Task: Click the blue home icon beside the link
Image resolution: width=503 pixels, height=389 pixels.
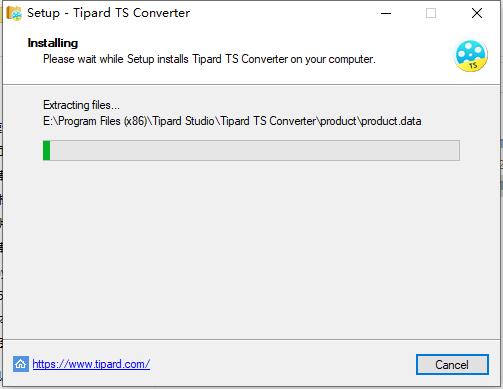Action: pyautogui.click(x=21, y=364)
